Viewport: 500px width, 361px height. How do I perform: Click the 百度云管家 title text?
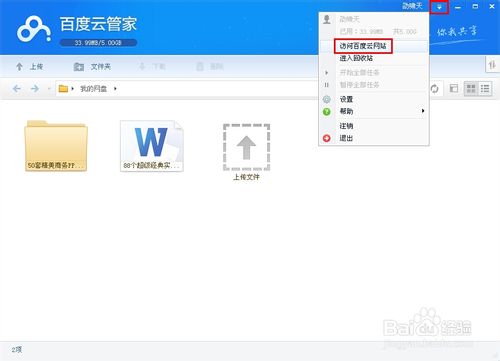pos(98,24)
